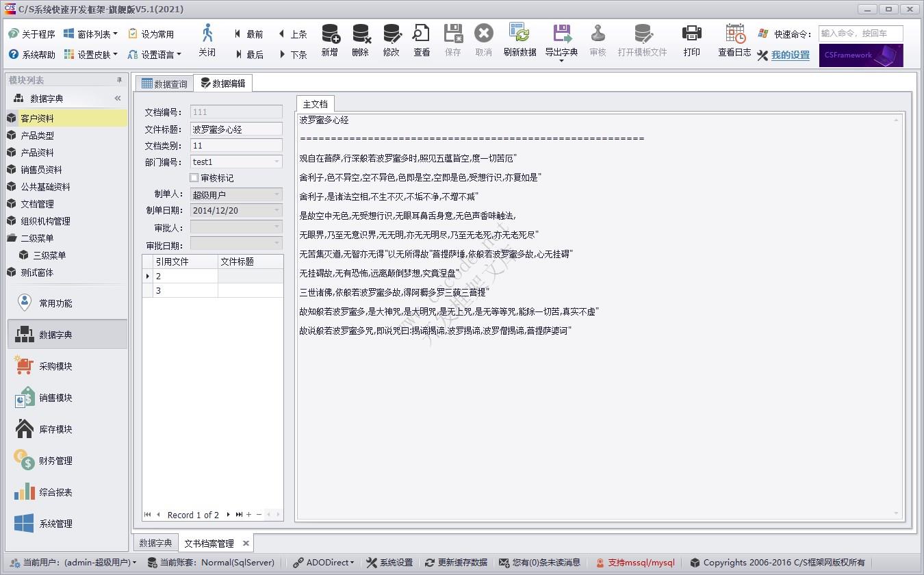
Task: Open the 制单日期 date picker dropdown
Action: (x=278, y=210)
